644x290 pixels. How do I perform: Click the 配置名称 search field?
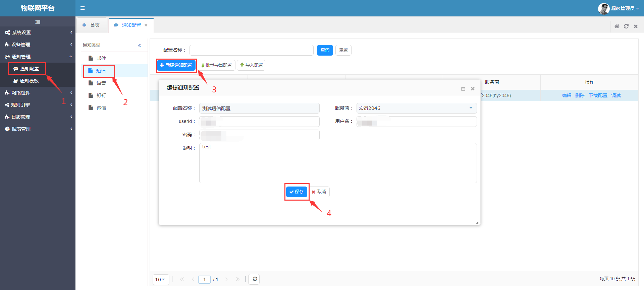[252, 50]
